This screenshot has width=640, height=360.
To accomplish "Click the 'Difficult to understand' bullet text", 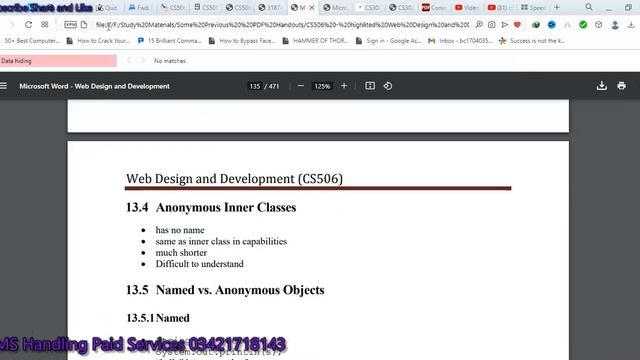I will [x=200, y=264].
